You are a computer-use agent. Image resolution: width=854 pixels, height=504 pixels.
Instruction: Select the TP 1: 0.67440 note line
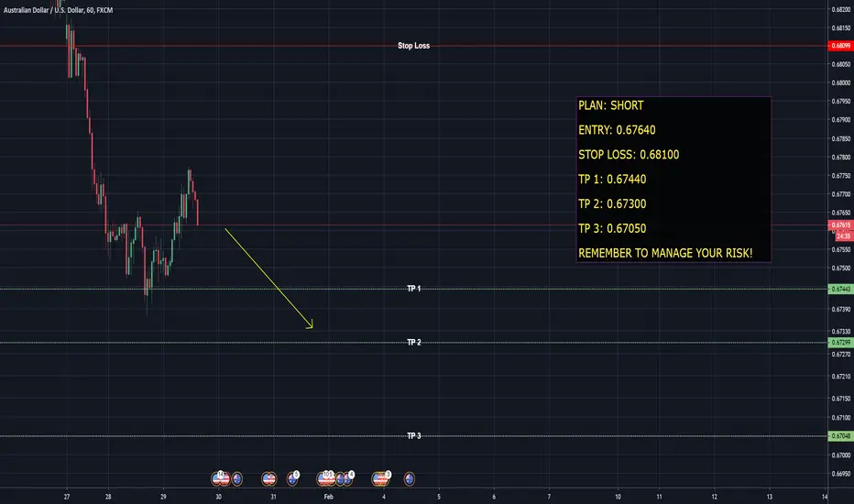tap(612, 180)
